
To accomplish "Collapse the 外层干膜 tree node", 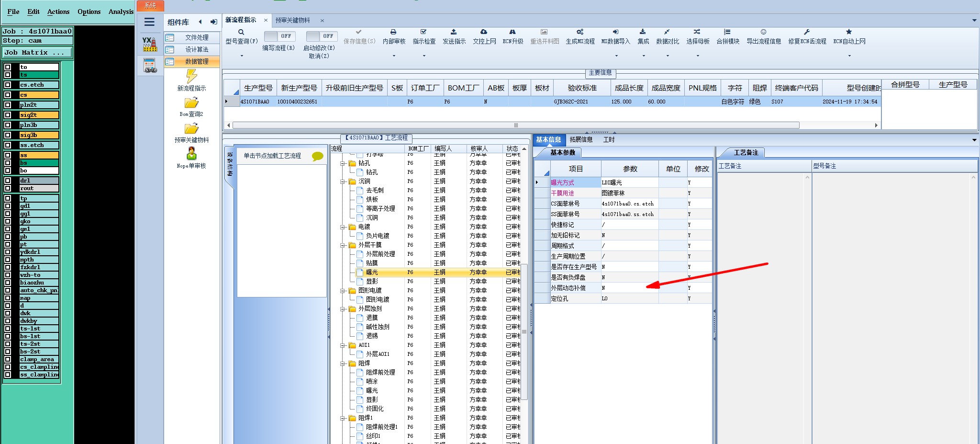I will (x=343, y=245).
